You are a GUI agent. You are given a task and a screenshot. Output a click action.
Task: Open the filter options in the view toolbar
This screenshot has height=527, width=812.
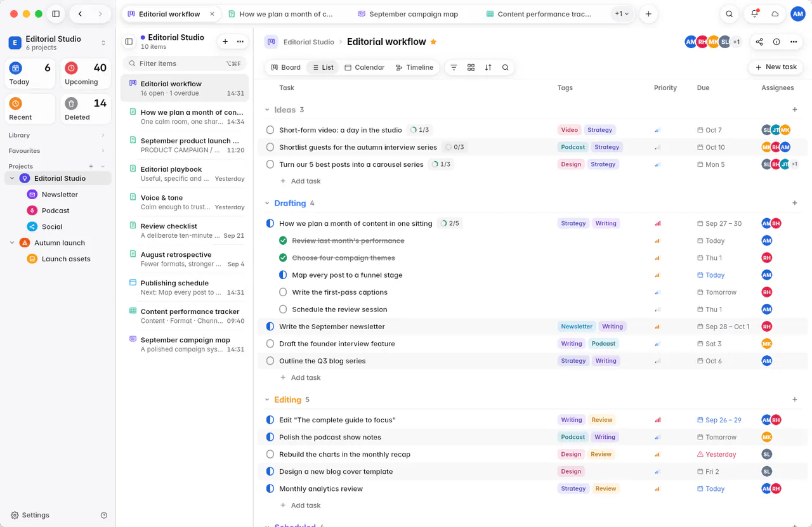pos(454,67)
